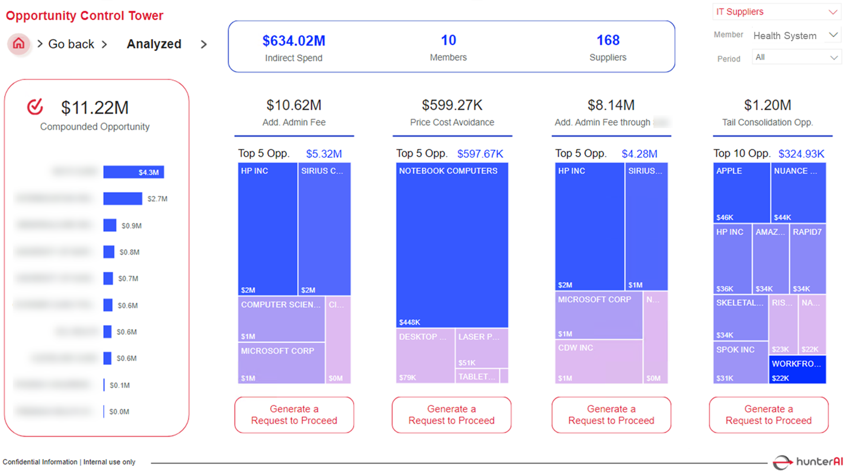This screenshot has width=846, height=474.
Task: Go back using the breadcrumb link
Action: point(71,44)
